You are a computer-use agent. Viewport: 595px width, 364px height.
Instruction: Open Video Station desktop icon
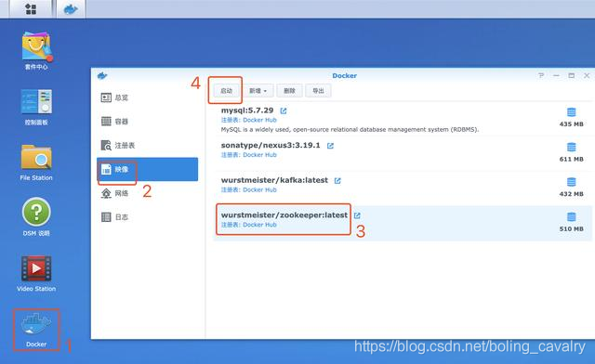[36, 273]
